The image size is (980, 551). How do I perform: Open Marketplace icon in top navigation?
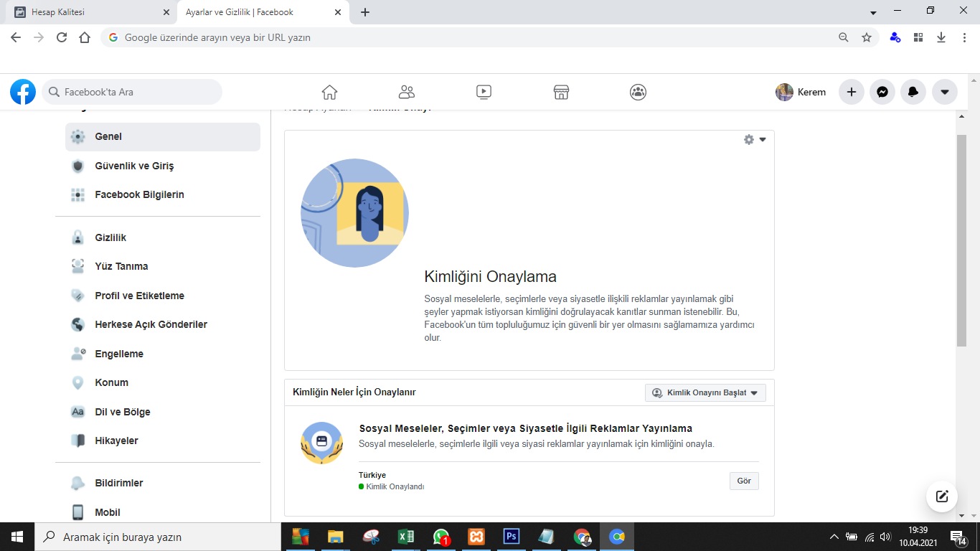click(x=561, y=92)
